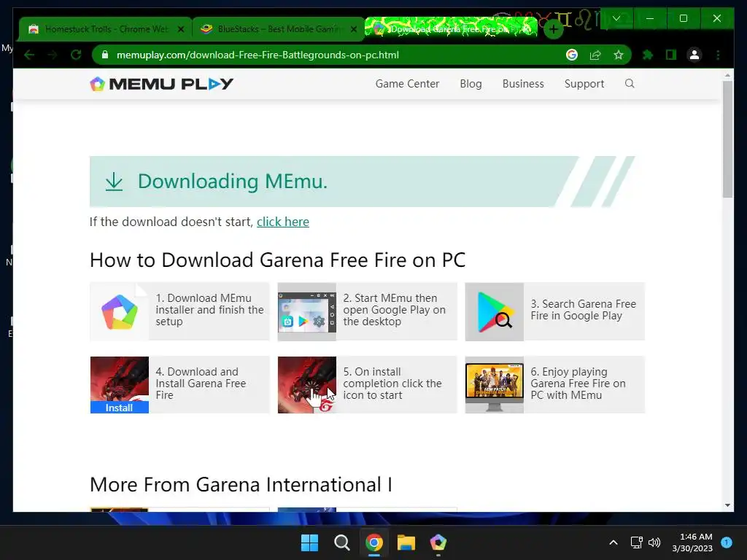This screenshot has height=560, width=747.
Task: Go back with the browser back arrow
Action: [x=29, y=55]
